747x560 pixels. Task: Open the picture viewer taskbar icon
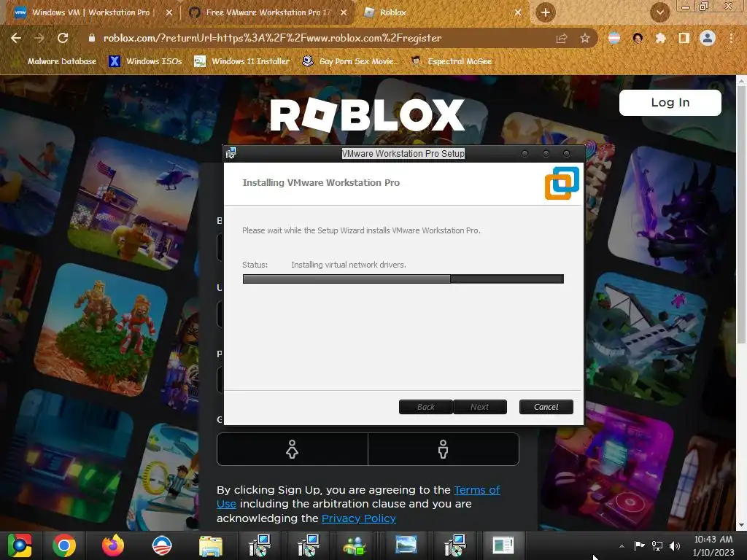pyautogui.click(x=406, y=545)
